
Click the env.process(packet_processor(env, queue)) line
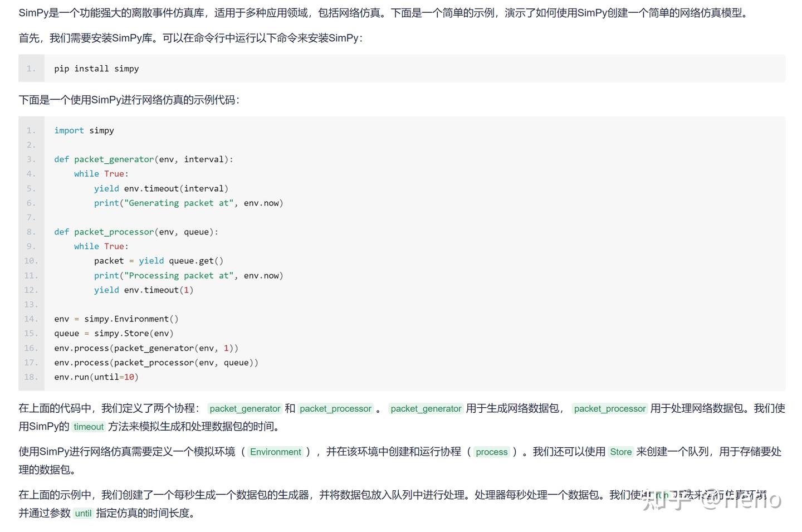(x=156, y=362)
